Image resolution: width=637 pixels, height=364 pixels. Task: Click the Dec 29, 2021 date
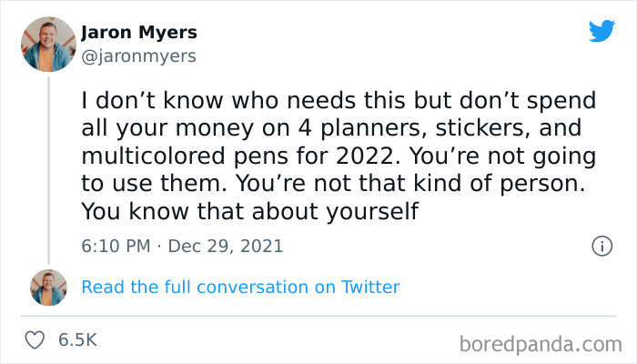coord(226,246)
